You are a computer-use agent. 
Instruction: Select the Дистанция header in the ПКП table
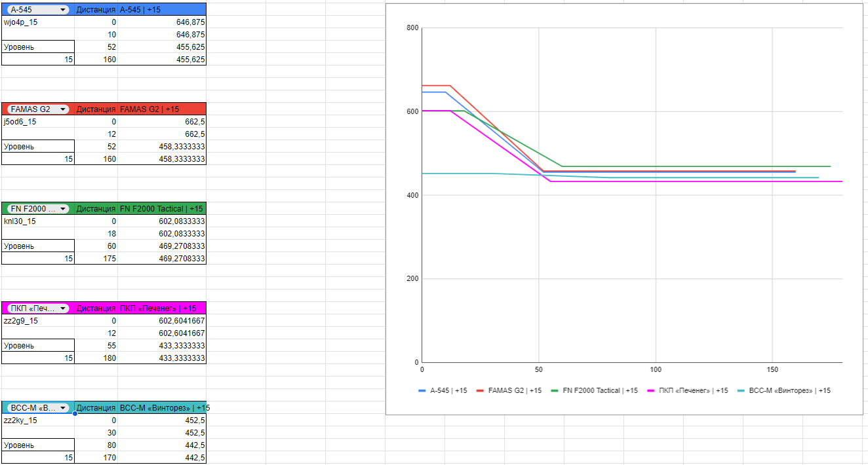click(x=96, y=308)
